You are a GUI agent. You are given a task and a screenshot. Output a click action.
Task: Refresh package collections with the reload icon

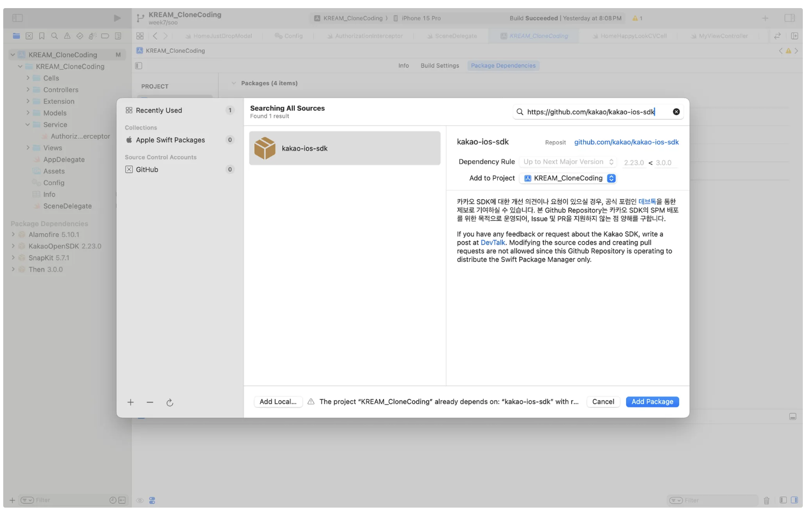coord(170,402)
